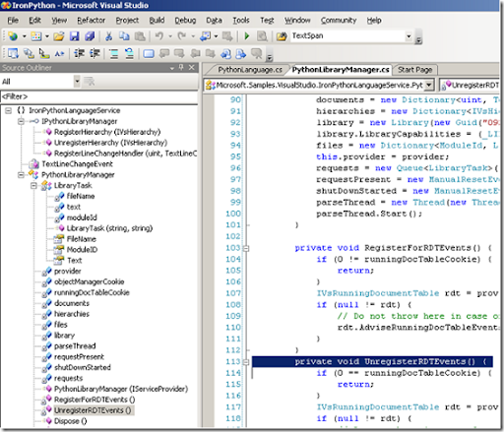Viewport: 504px width, 432px height.
Task: Switch to the Start Page tab
Action: pos(415,70)
